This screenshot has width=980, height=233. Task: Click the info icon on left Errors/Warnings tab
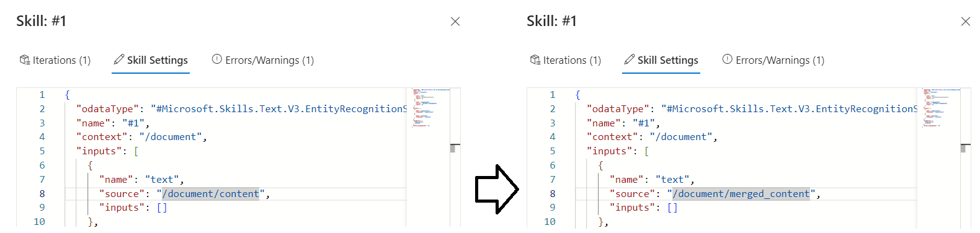pos(217,59)
